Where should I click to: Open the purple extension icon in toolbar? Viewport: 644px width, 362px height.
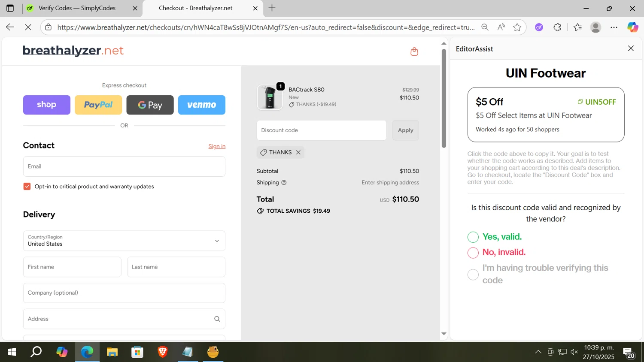click(x=539, y=27)
